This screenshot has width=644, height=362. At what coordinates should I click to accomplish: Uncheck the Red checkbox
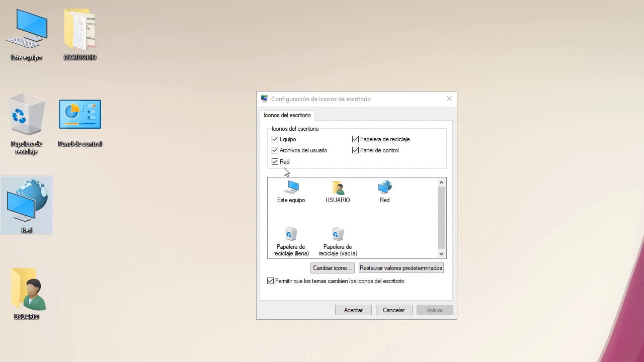click(x=275, y=162)
